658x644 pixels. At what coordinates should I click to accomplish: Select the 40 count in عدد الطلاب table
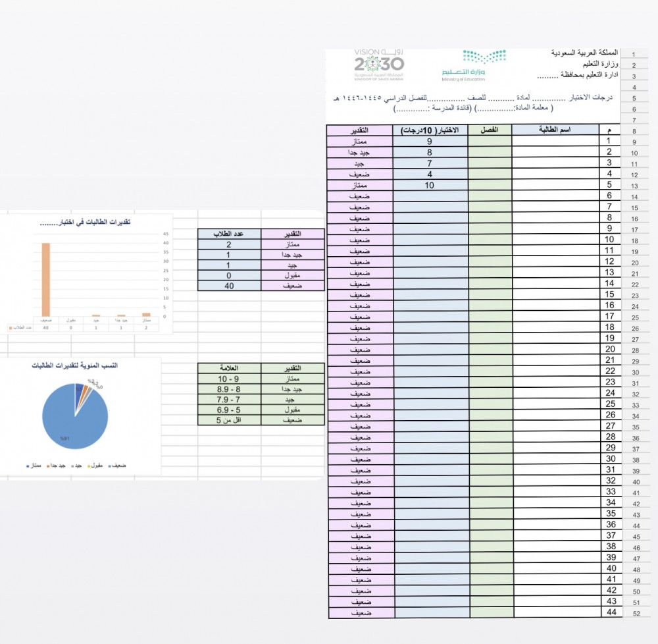tap(229, 286)
